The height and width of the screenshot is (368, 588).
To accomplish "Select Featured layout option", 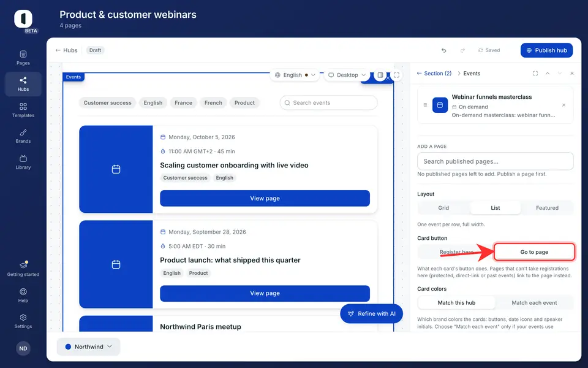I will click(x=547, y=208).
